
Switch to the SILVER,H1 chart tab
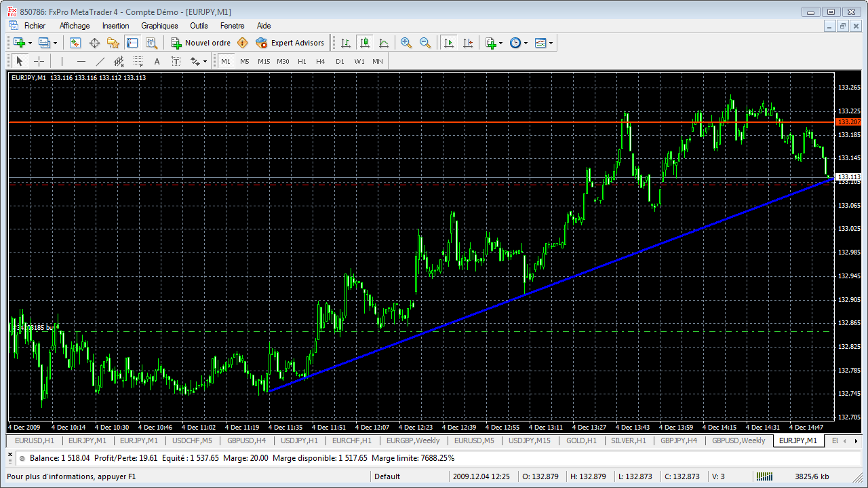click(x=628, y=440)
